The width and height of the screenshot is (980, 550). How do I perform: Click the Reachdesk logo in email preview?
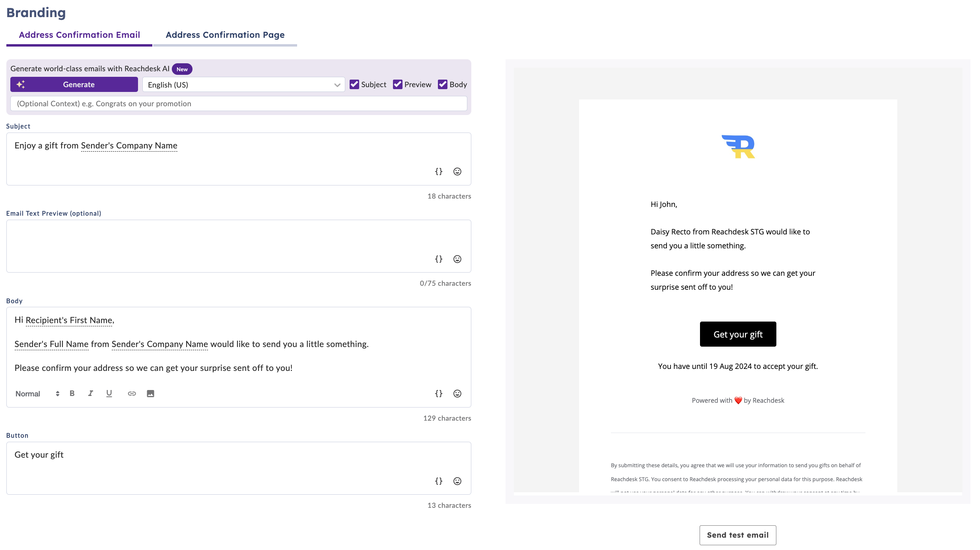coord(738,147)
